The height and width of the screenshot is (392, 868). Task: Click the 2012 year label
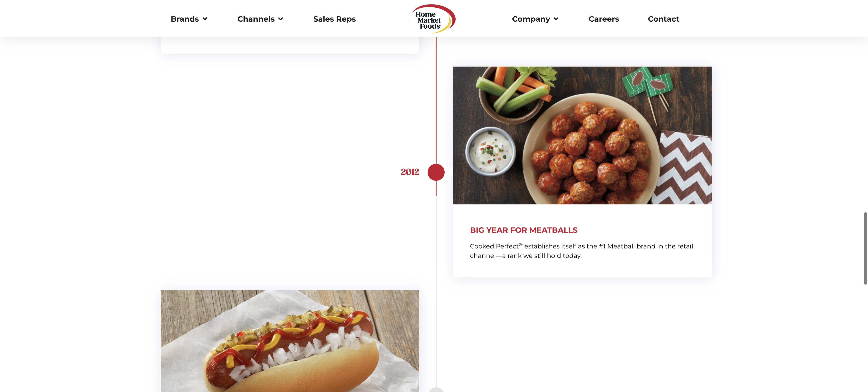pos(410,172)
